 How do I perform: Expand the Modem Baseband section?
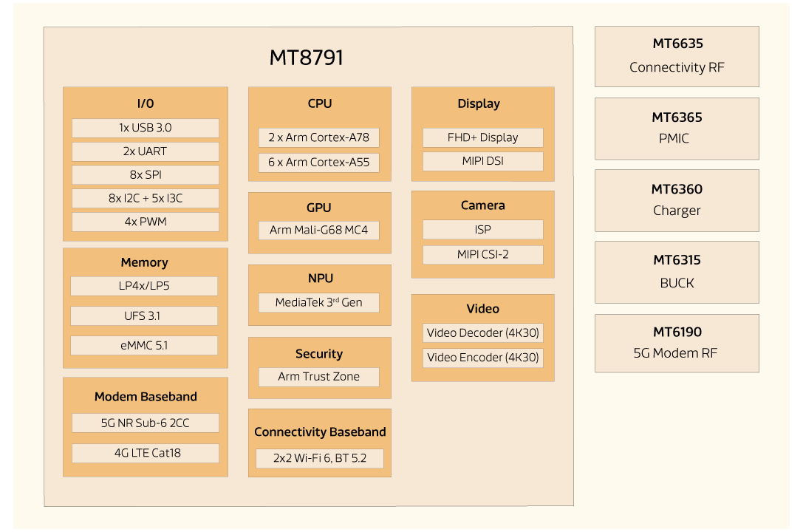coord(145,396)
